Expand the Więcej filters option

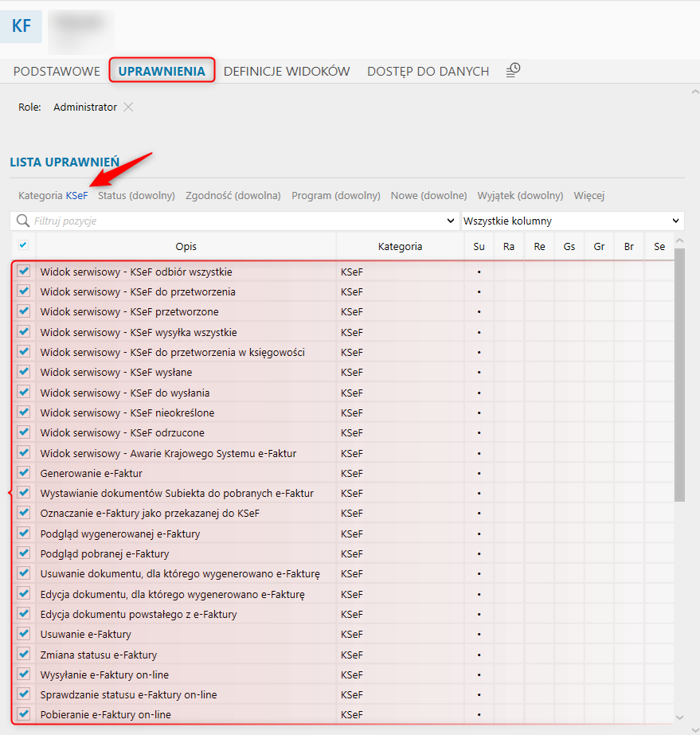click(x=589, y=195)
